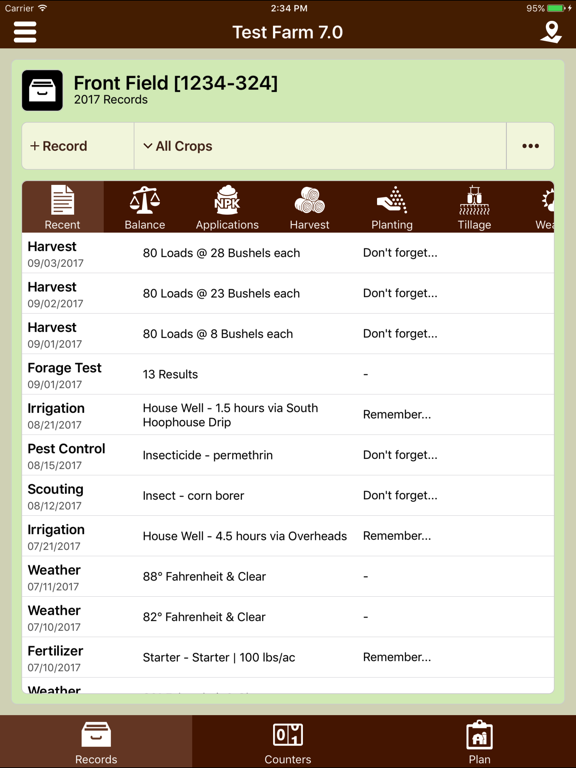The width and height of the screenshot is (576, 768).
Task: Select the Tillage equipment tab
Action: (474, 207)
